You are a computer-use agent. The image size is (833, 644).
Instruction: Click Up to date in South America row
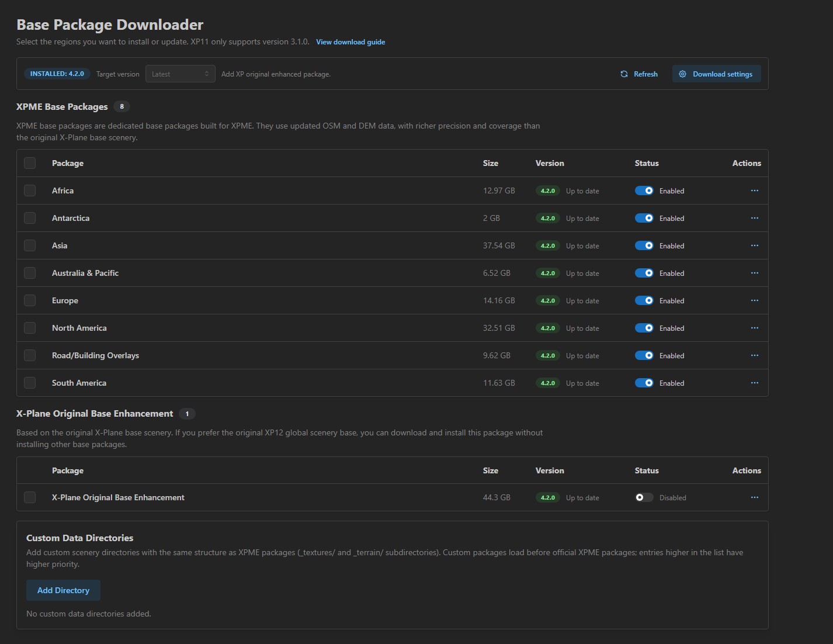coord(582,383)
